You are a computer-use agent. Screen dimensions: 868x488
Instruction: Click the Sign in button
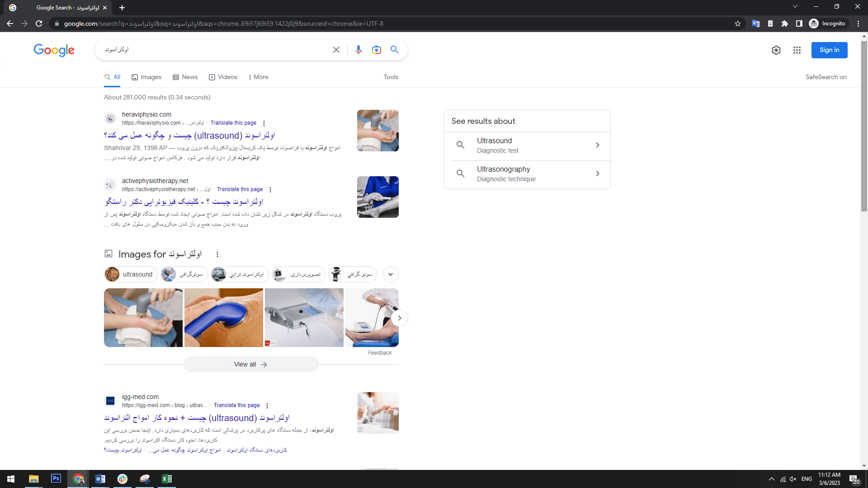click(x=829, y=50)
